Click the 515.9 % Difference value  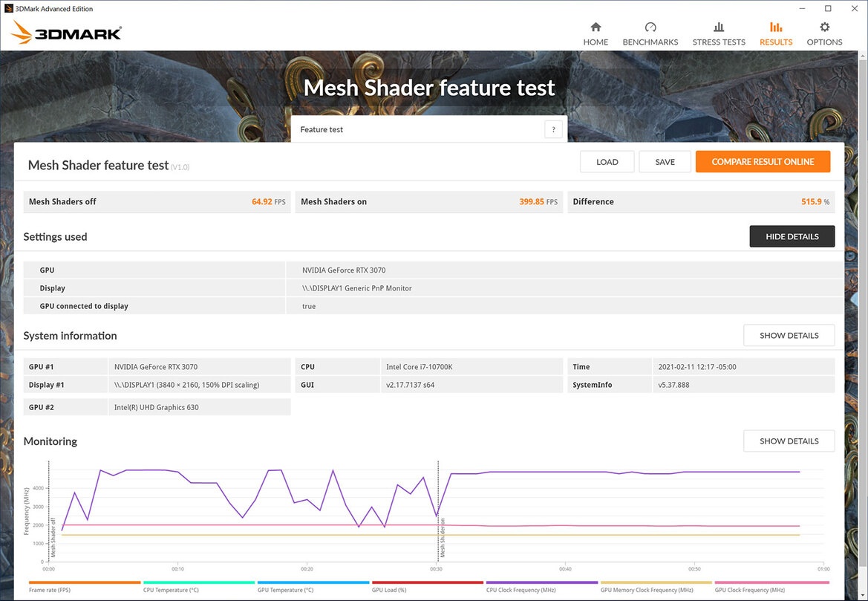pyautogui.click(x=815, y=201)
